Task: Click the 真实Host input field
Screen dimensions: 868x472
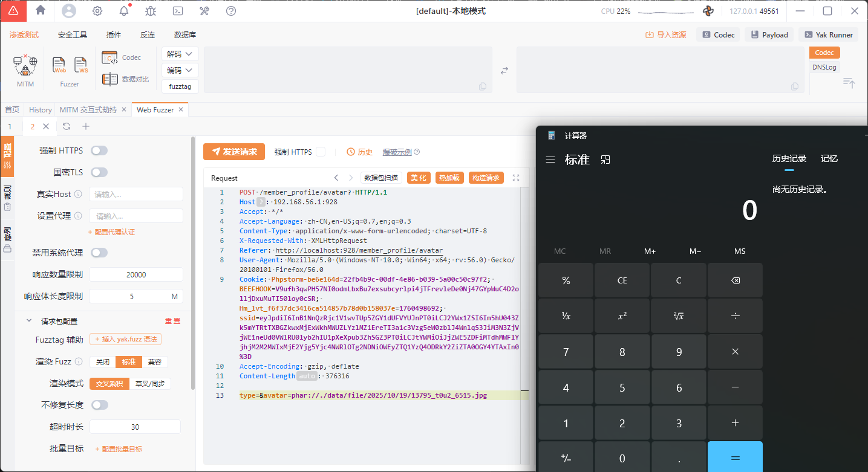Action: click(136, 194)
